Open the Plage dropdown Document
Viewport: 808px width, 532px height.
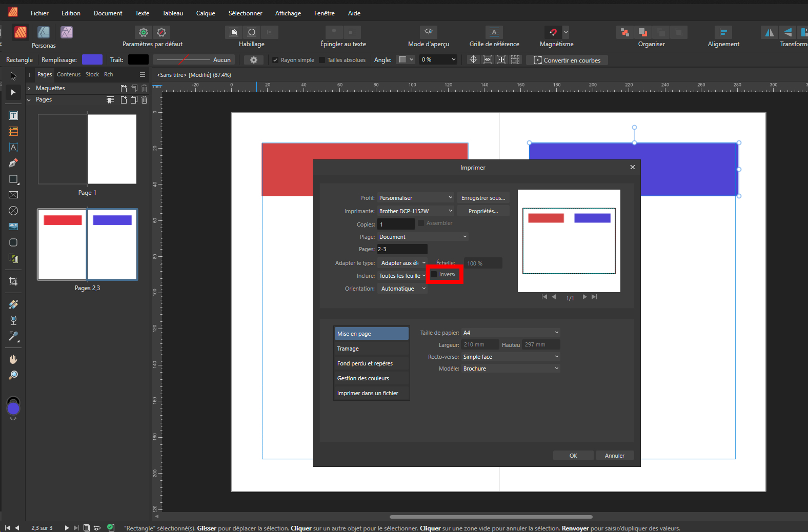[423, 237]
